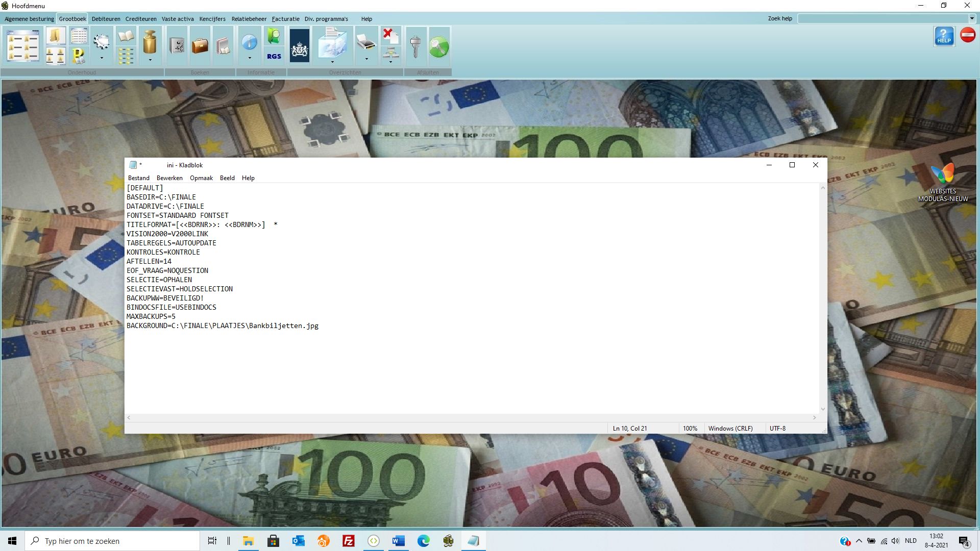Open the table sheet icon

[x=79, y=36]
